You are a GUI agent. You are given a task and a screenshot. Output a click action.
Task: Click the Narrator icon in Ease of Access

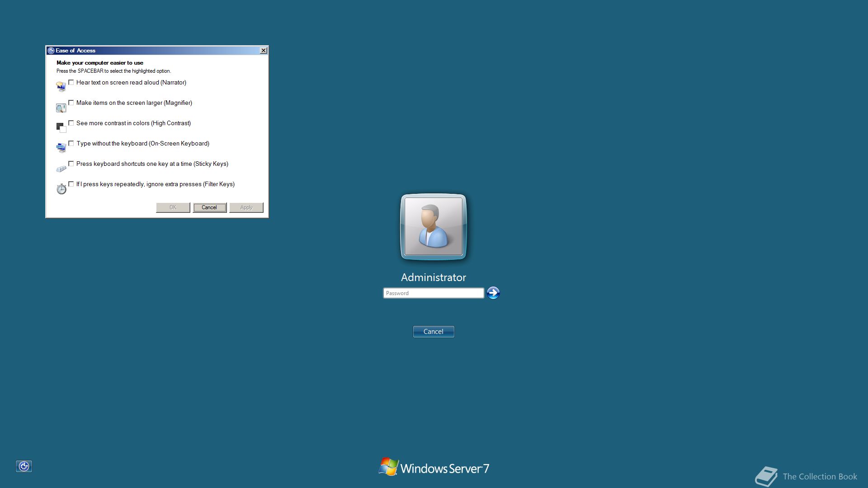tap(61, 86)
